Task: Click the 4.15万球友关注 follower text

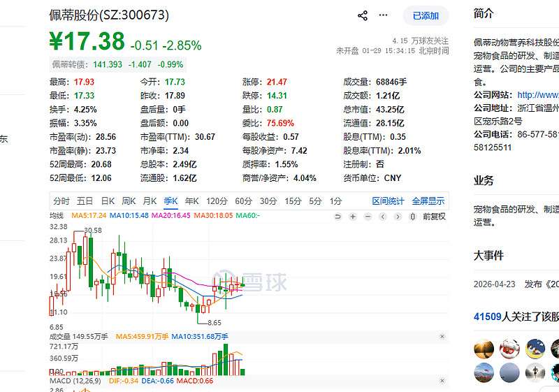Action: [x=421, y=41]
